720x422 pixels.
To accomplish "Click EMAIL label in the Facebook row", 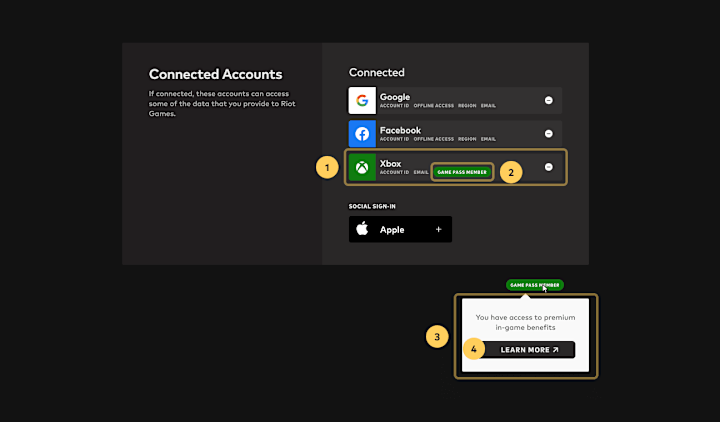I will coord(488,139).
